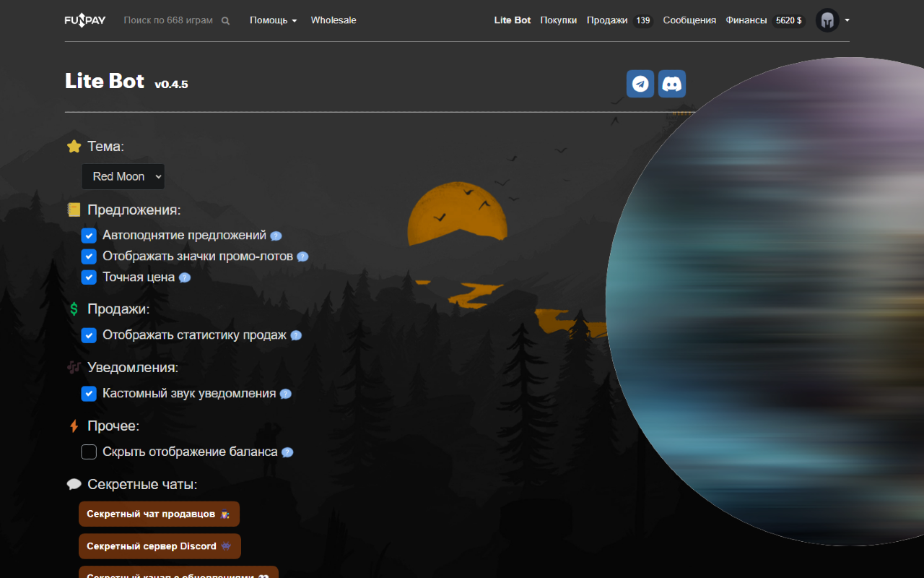
Task: Click the search magnifier icon
Action: (225, 21)
